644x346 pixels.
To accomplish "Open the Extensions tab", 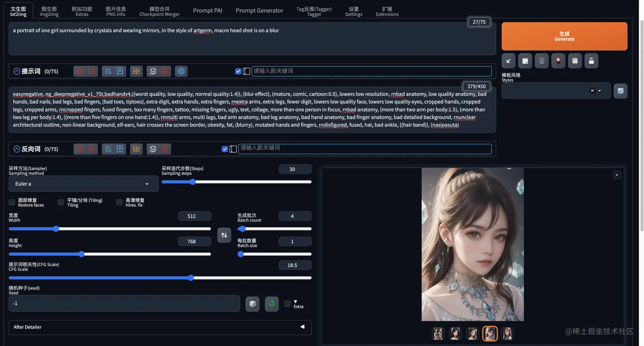I will [387, 11].
